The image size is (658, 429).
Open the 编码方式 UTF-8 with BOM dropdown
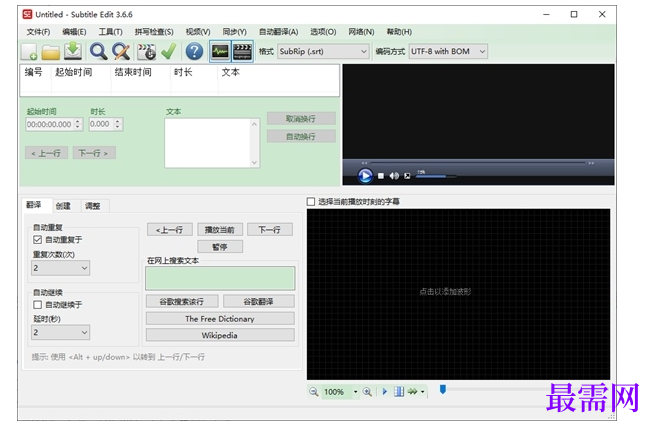(448, 52)
